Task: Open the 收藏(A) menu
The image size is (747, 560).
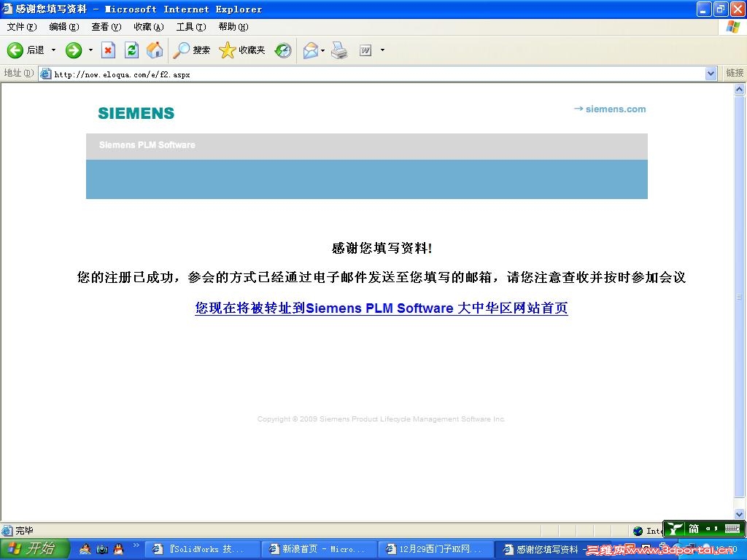Action: tap(149, 27)
